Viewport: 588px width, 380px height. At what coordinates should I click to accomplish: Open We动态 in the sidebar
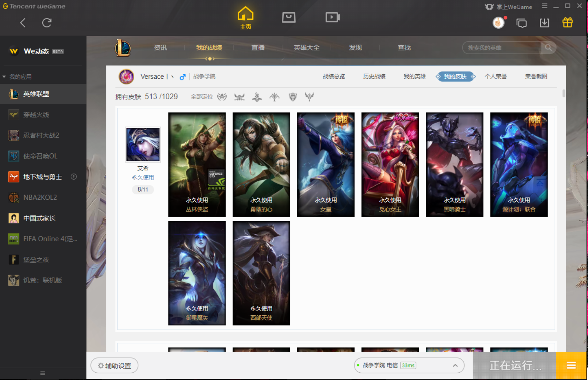[x=36, y=51]
